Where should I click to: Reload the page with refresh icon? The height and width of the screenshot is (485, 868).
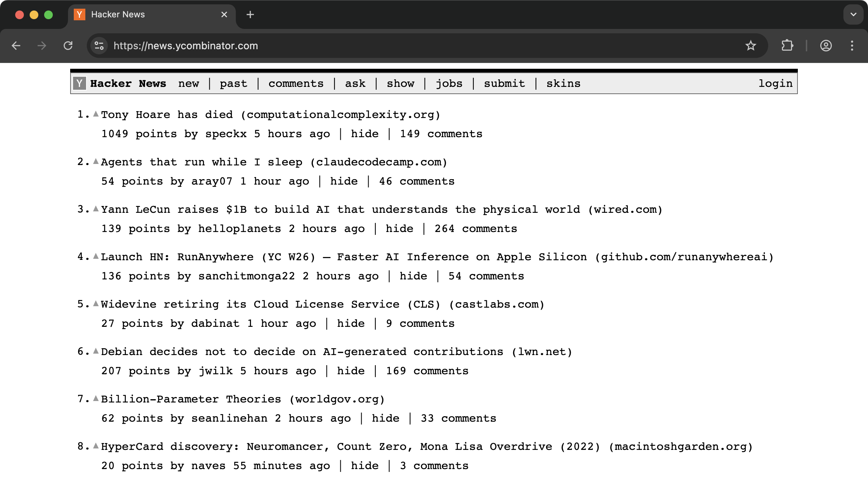pos(68,46)
